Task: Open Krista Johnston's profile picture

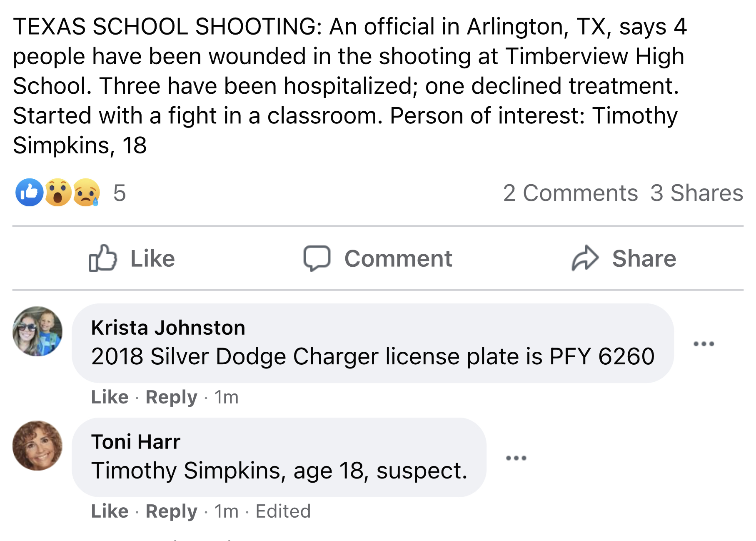Action: [37, 331]
